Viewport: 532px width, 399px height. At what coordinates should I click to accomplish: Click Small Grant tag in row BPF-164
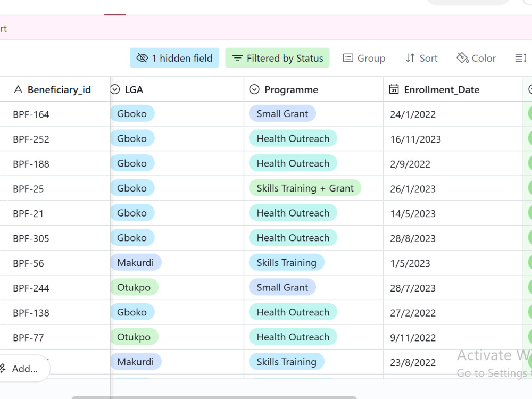pyautogui.click(x=282, y=114)
